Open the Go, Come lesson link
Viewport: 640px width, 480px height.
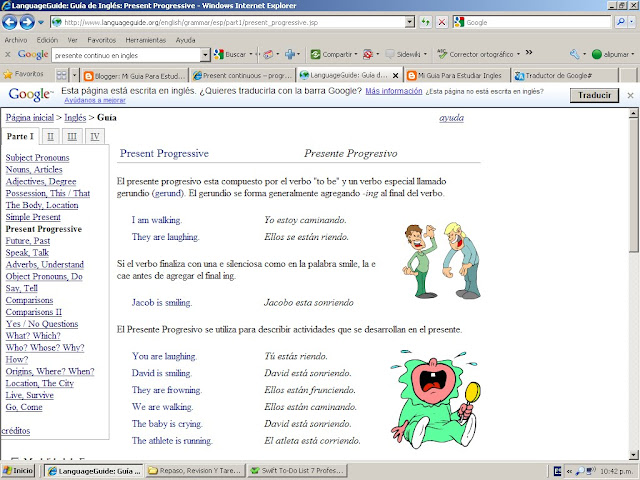click(24, 407)
